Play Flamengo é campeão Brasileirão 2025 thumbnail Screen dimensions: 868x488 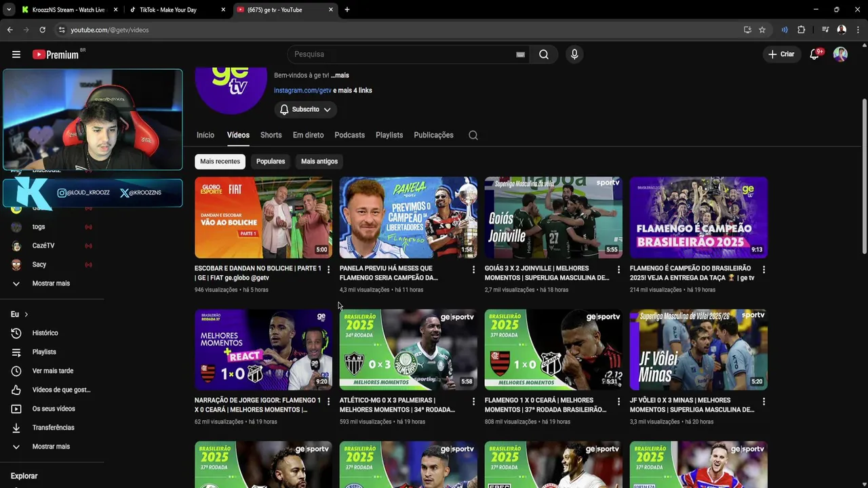pos(698,218)
